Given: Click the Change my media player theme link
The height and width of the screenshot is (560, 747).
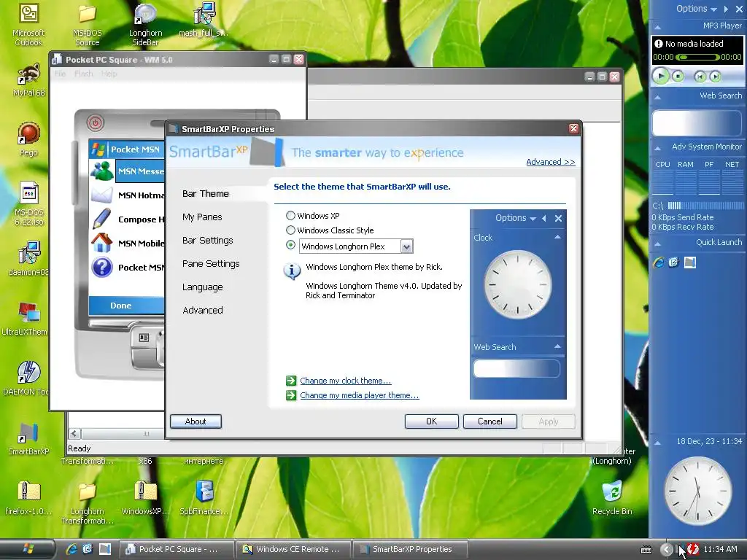Looking at the screenshot, I should [359, 395].
